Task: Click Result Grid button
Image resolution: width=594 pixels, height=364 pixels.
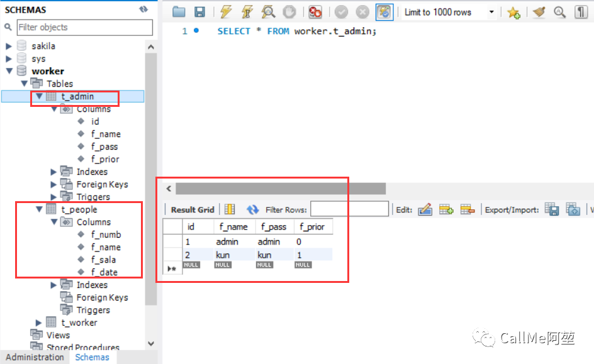Action: [x=193, y=209]
